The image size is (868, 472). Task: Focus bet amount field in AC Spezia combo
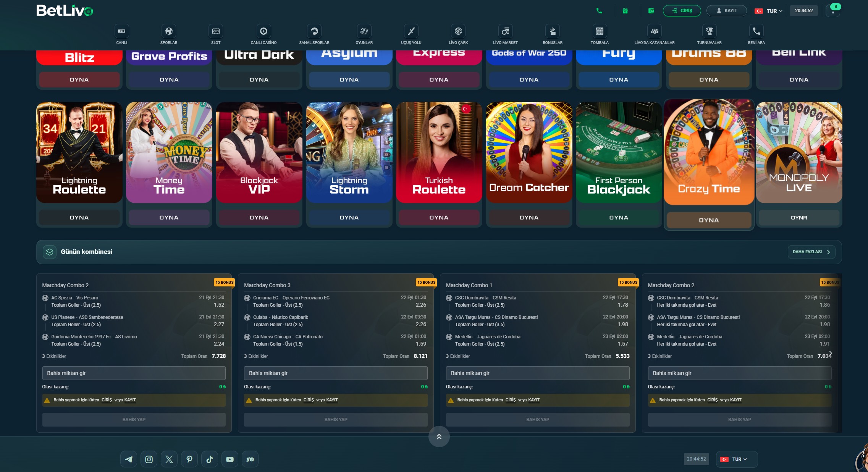[x=134, y=373]
